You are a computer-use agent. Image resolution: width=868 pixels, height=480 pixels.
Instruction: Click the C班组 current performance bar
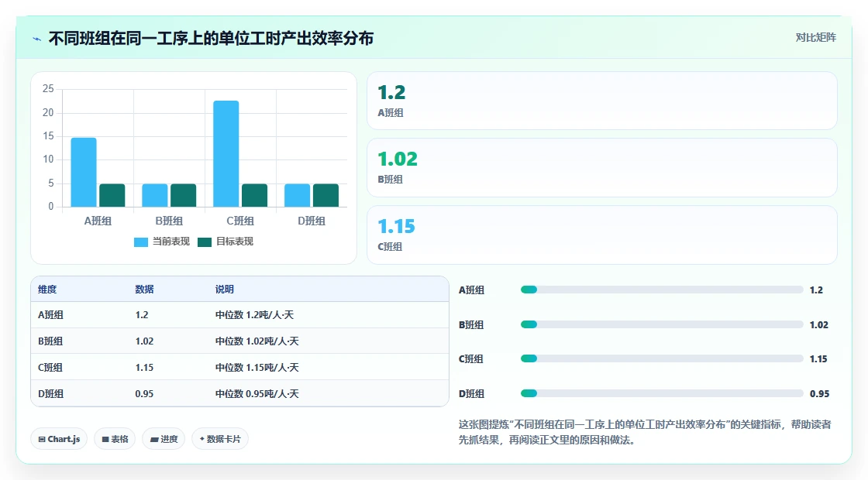click(x=226, y=154)
